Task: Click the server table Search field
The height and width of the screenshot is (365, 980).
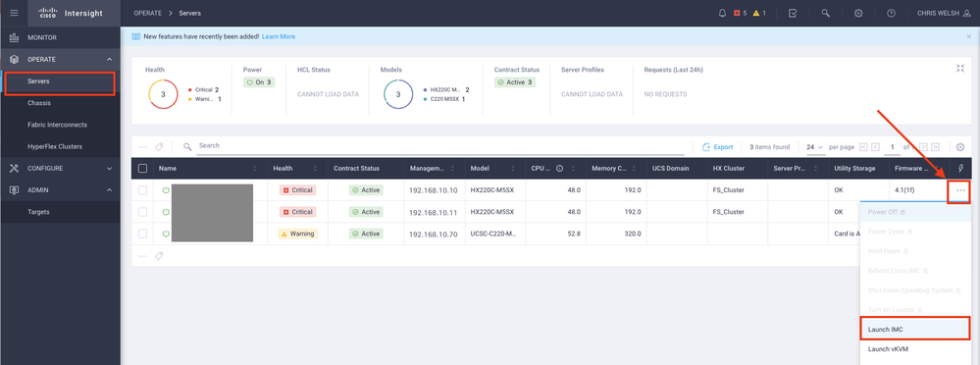Action: pos(440,145)
